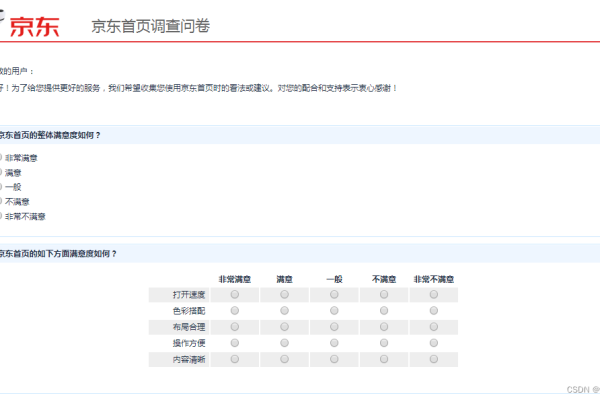Rate 操作方便 as 不满意
600x400 pixels.
[384, 343]
